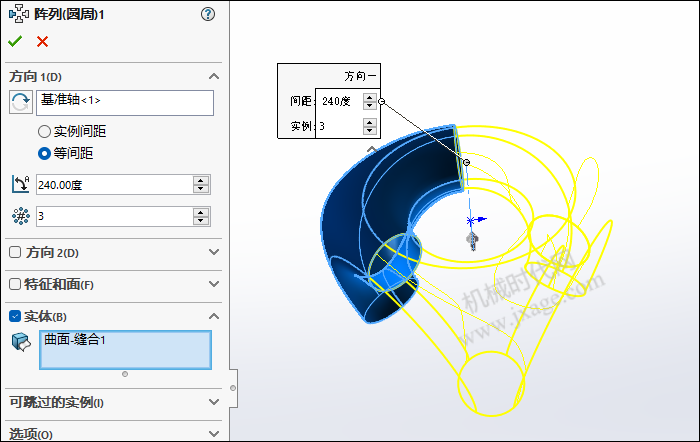Decrease instance count in property panel
This screenshot has height=442, width=700.
pyautogui.click(x=201, y=221)
